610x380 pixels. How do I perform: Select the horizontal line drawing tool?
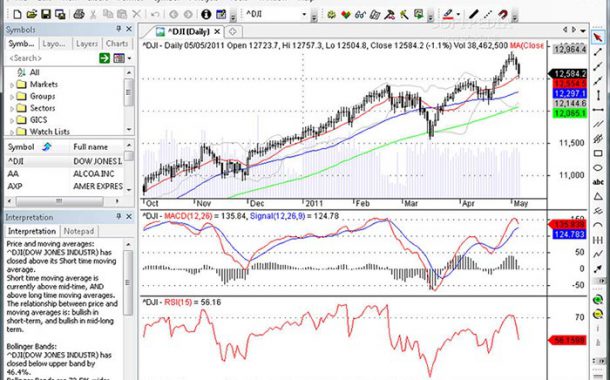tap(598, 110)
